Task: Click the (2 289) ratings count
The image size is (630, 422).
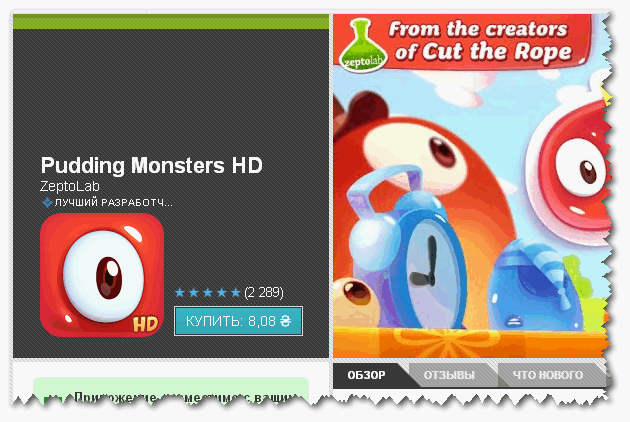Action: (264, 292)
